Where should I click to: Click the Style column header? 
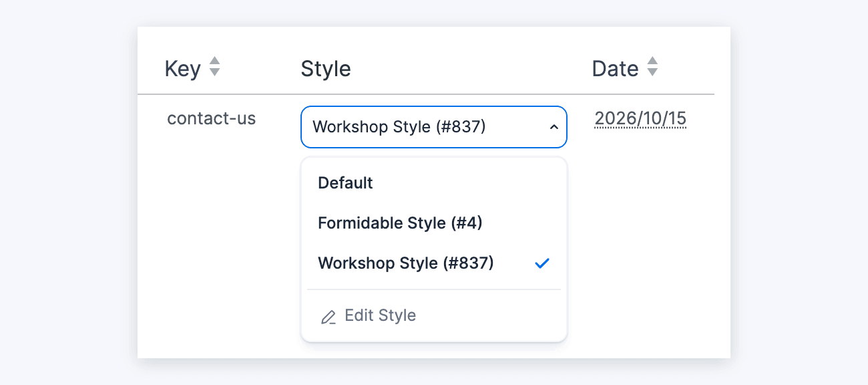click(326, 68)
